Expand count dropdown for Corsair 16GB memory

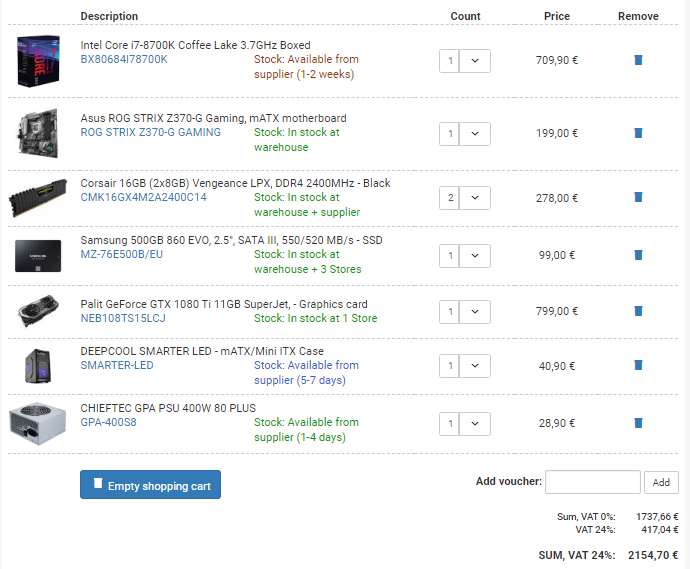(x=475, y=198)
